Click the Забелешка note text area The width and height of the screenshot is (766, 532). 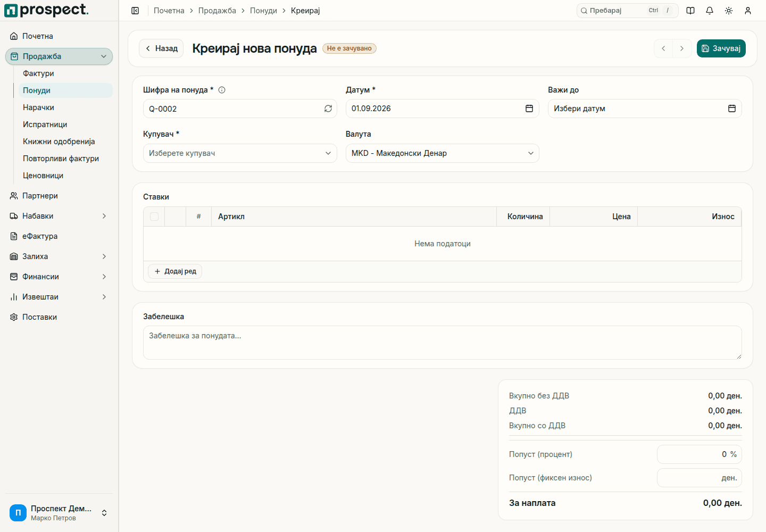(442, 343)
